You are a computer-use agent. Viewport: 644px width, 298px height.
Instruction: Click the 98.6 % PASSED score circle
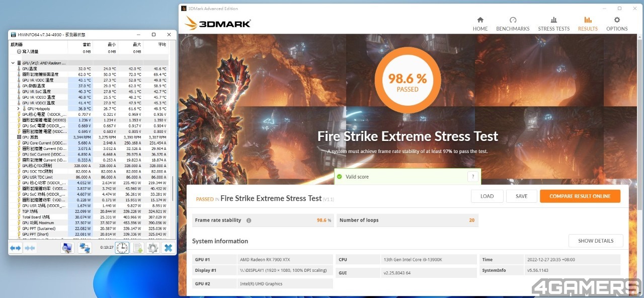click(408, 81)
